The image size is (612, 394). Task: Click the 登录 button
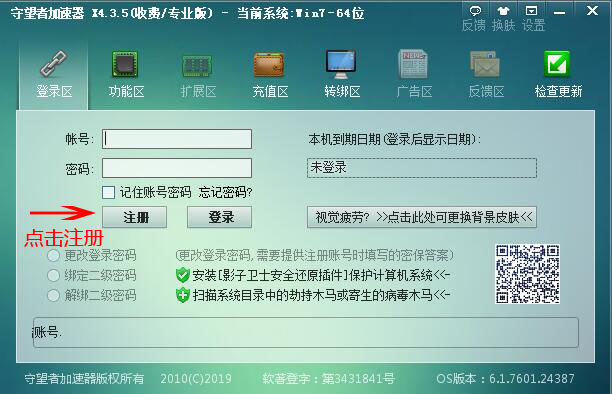coord(219,217)
